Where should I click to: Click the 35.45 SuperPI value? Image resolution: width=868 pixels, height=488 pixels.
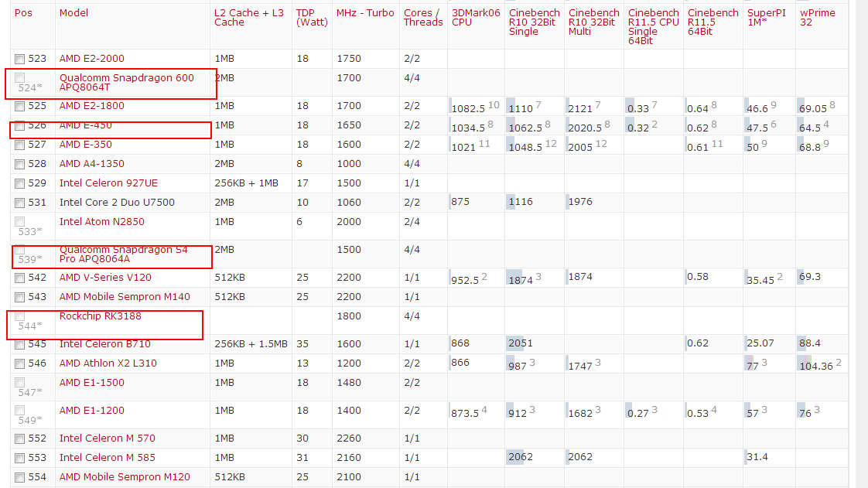coord(760,281)
